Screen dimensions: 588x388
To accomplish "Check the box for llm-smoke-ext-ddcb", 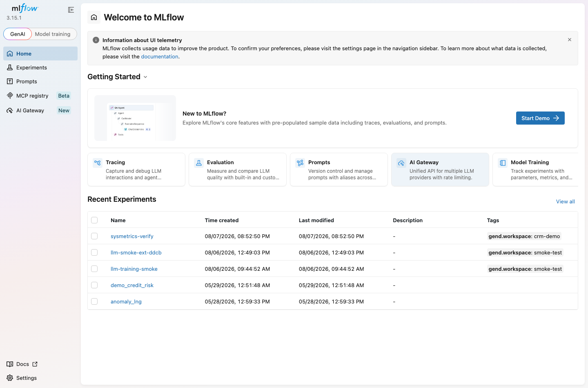I will pos(94,252).
